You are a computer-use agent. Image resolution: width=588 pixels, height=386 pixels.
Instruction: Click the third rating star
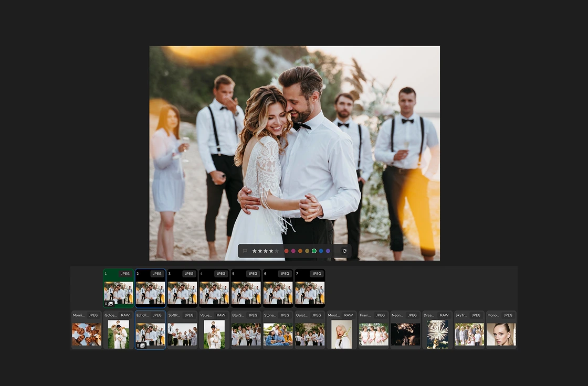pos(266,251)
